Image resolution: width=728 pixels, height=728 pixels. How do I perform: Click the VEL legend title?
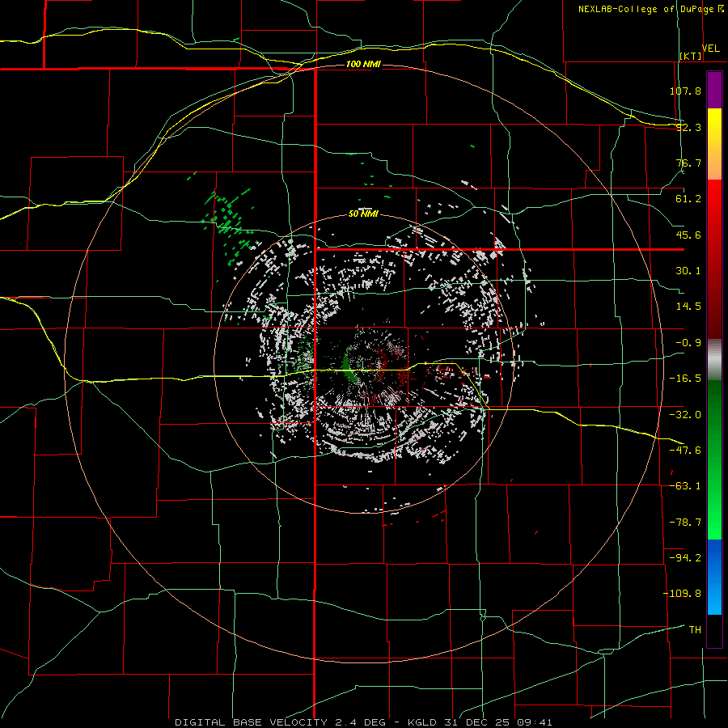point(711,49)
